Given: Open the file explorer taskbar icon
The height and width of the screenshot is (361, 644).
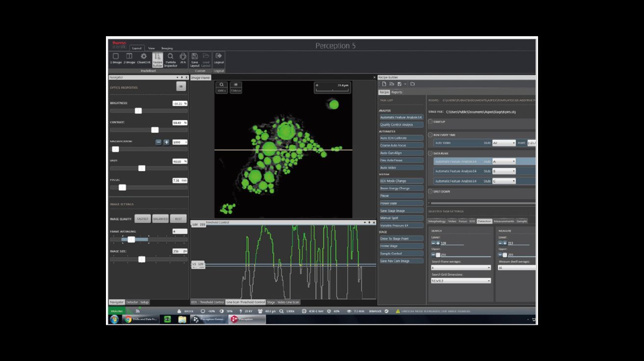Looking at the screenshot, I should [182, 319].
